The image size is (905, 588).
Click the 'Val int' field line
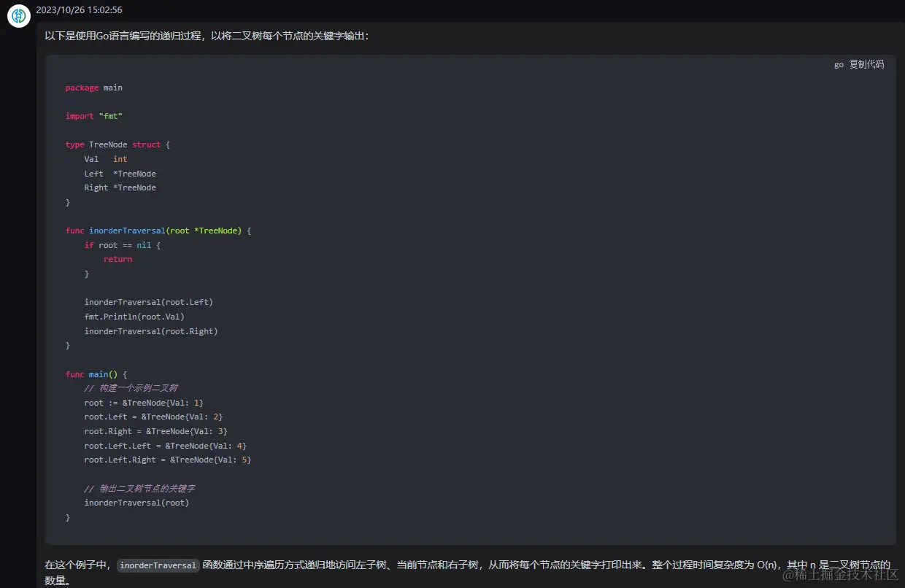[x=106, y=159]
